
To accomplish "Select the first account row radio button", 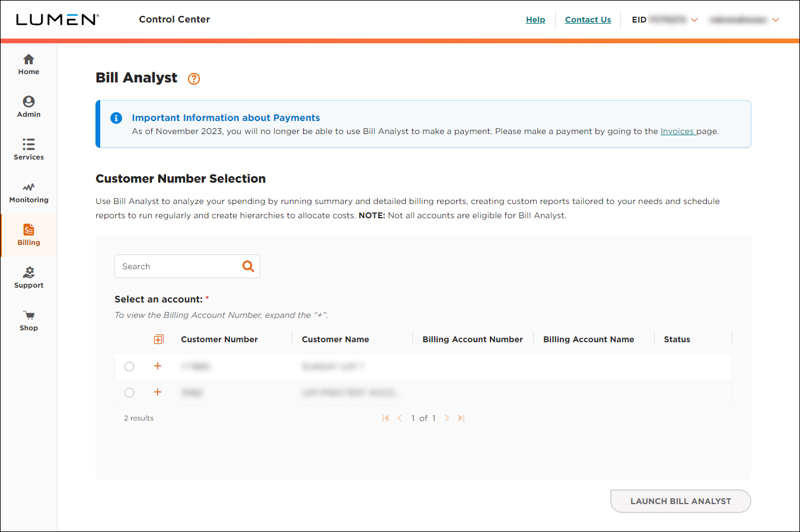I will [x=129, y=367].
